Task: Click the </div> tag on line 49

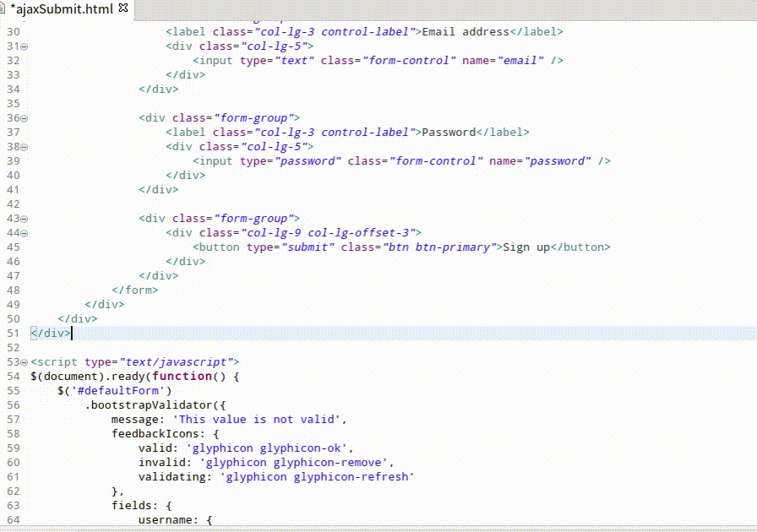Action: (x=105, y=305)
